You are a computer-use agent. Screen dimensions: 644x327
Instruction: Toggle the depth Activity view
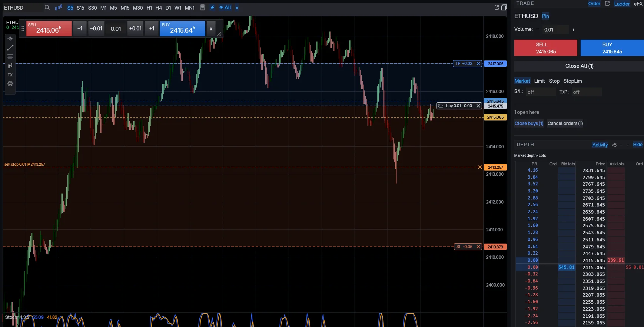click(600, 145)
